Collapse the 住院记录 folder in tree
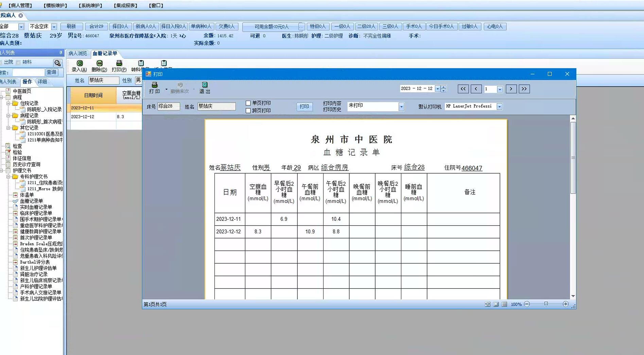Screen dimensions: 644x355 [x=8, y=103]
